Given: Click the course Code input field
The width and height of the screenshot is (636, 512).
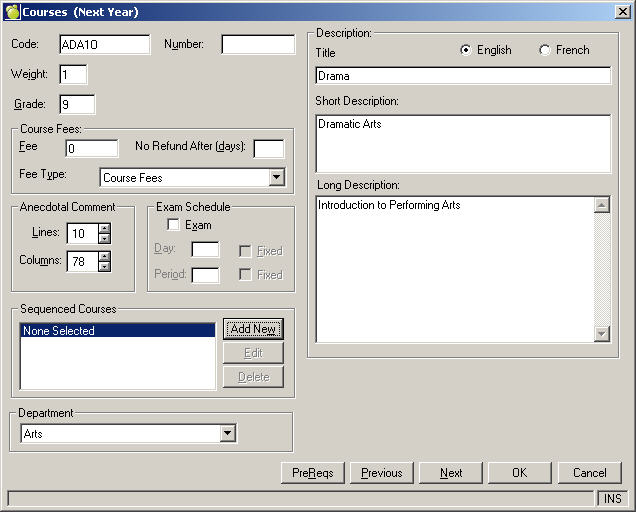Looking at the screenshot, I should point(104,45).
